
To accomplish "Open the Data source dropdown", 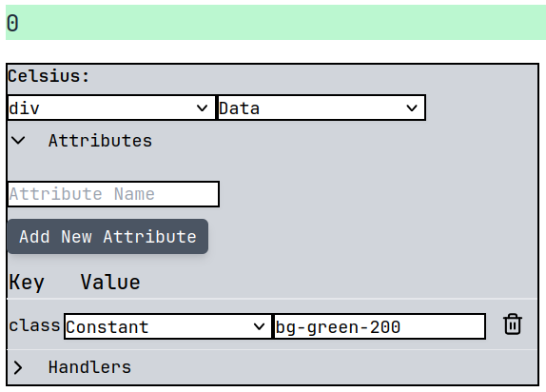I will pos(322,108).
